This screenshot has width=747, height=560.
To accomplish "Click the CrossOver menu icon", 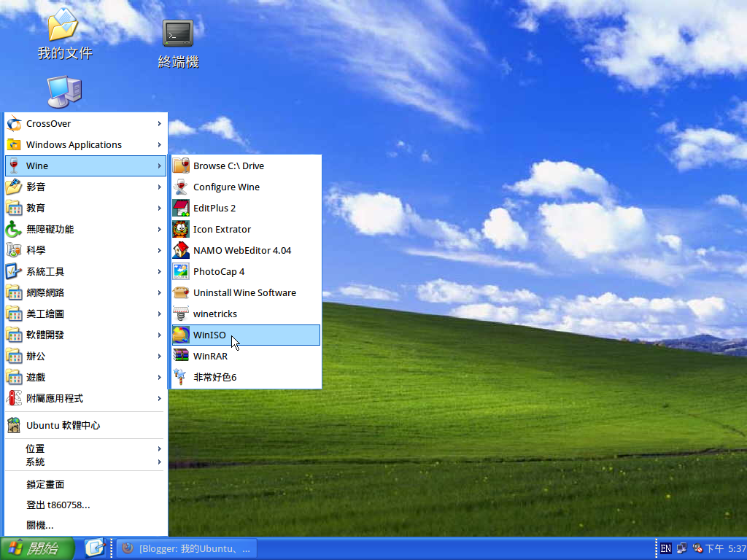I will coord(14,124).
